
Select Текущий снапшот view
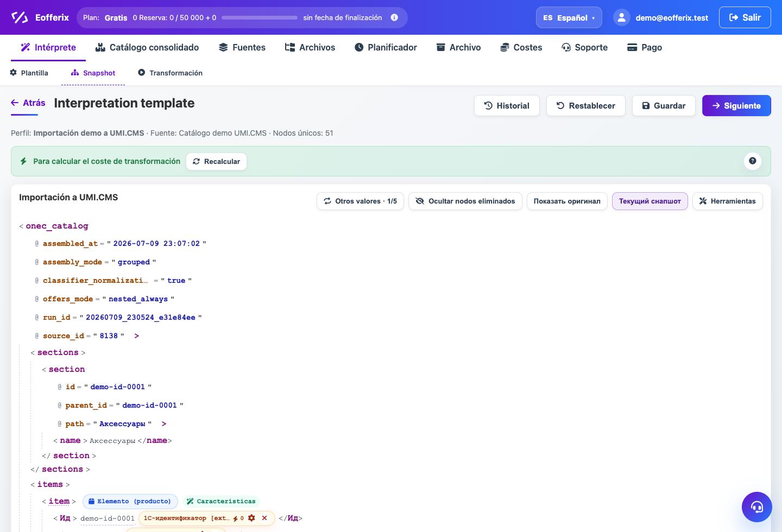click(x=650, y=201)
